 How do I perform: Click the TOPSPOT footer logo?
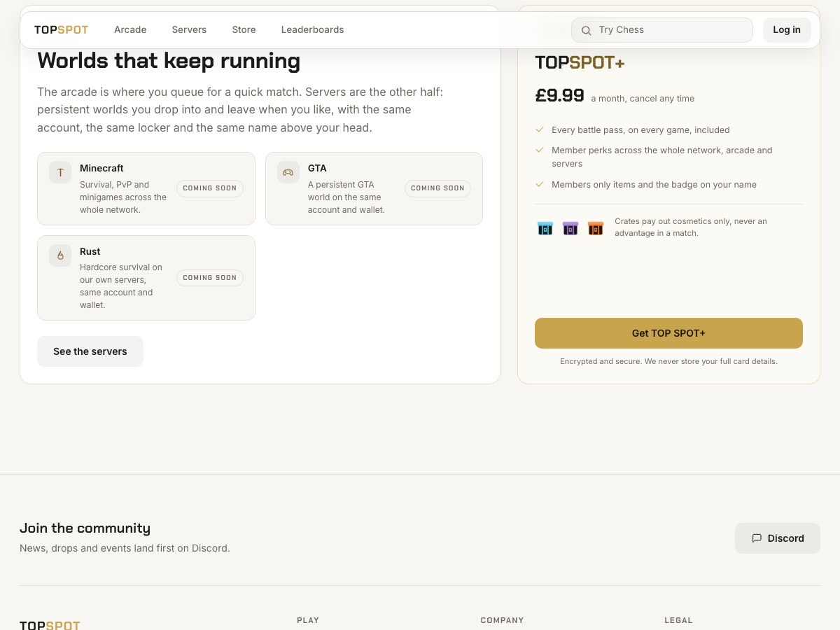pyautogui.click(x=50, y=624)
